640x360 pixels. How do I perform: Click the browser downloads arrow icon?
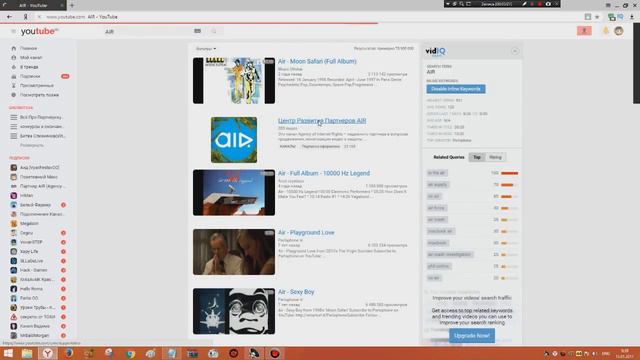[x=632, y=17]
